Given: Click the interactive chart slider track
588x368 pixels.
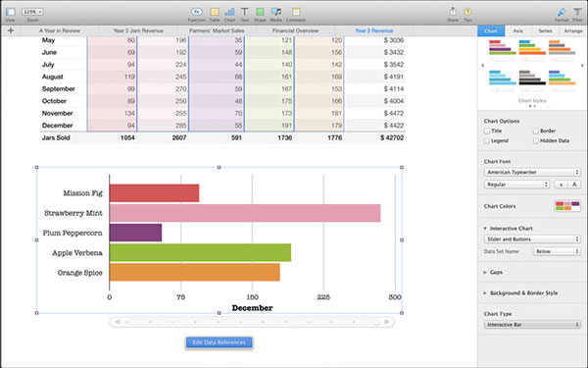Looking at the screenshot, I should pos(252,322).
